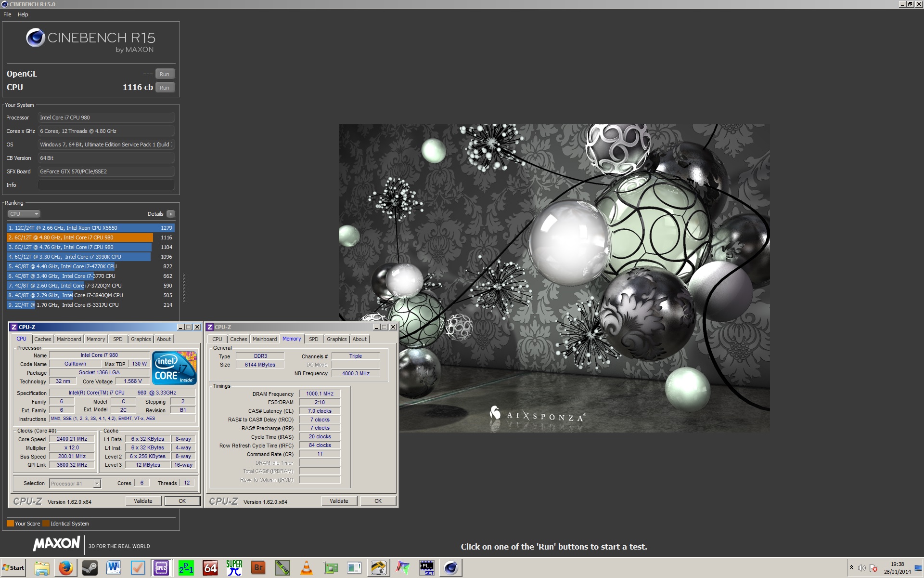Select ranking row Core i7-3930K
The image size is (924, 578).
(x=90, y=257)
